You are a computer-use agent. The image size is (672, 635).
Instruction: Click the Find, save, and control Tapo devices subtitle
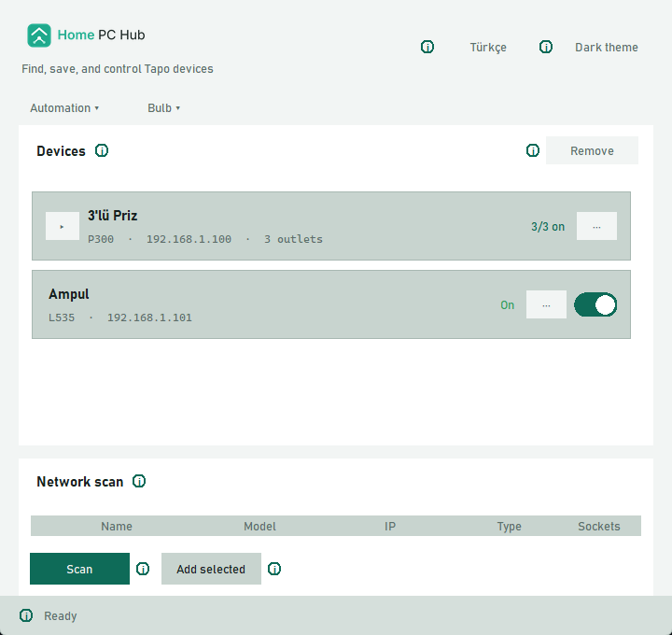118,69
